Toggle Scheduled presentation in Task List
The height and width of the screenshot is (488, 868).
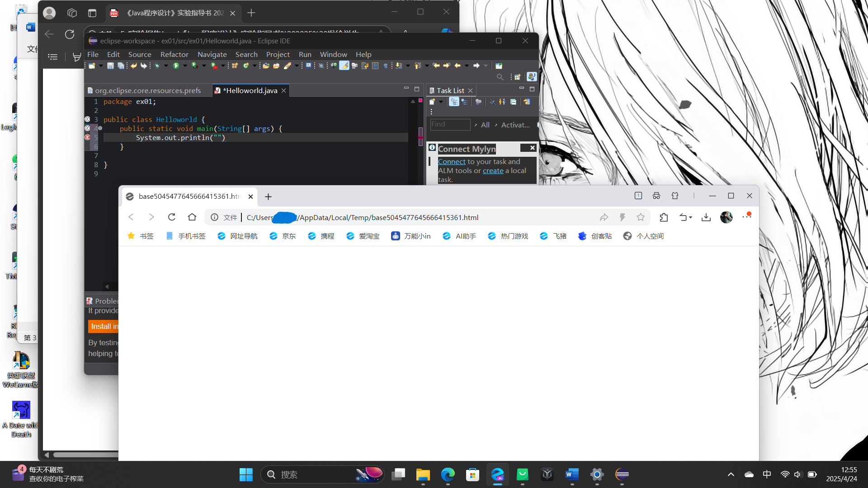[x=466, y=102]
